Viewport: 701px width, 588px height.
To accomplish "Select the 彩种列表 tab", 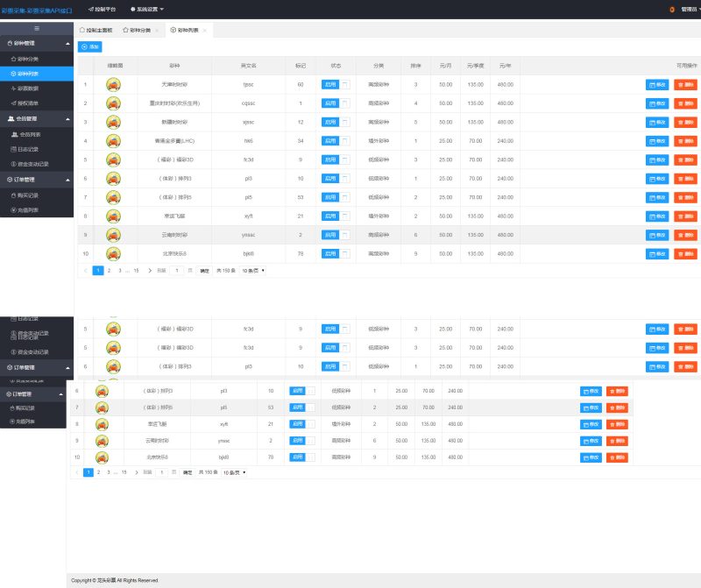I will [x=185, y=31].
